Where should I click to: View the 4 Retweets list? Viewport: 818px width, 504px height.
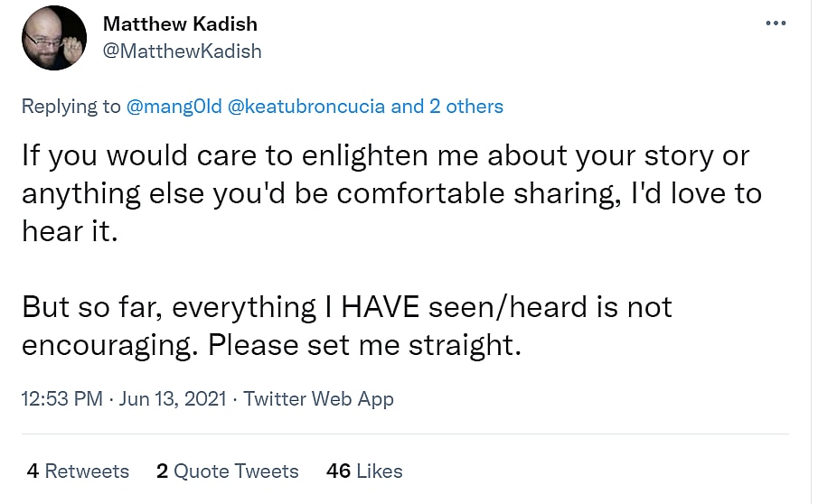click(x=78, y=471)
